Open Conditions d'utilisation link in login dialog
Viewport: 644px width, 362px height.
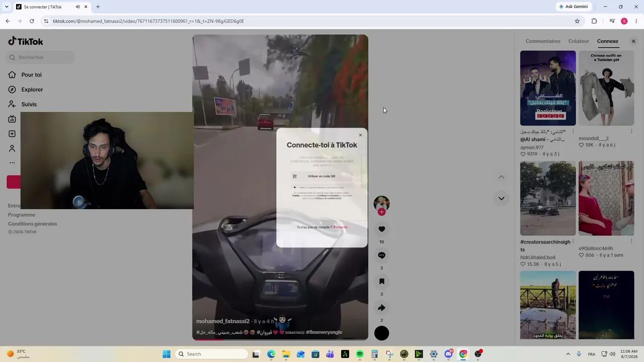(x=328, y=196)
